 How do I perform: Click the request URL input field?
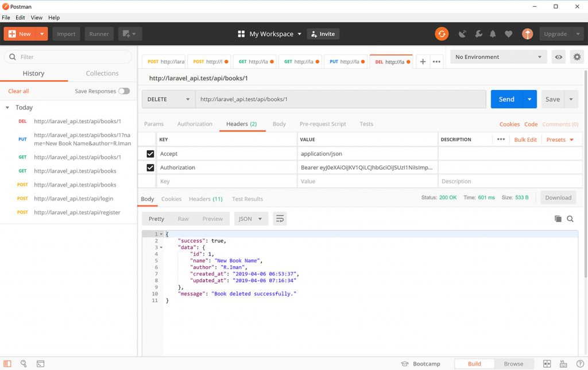pyautogui.click(x=341, y=99)
